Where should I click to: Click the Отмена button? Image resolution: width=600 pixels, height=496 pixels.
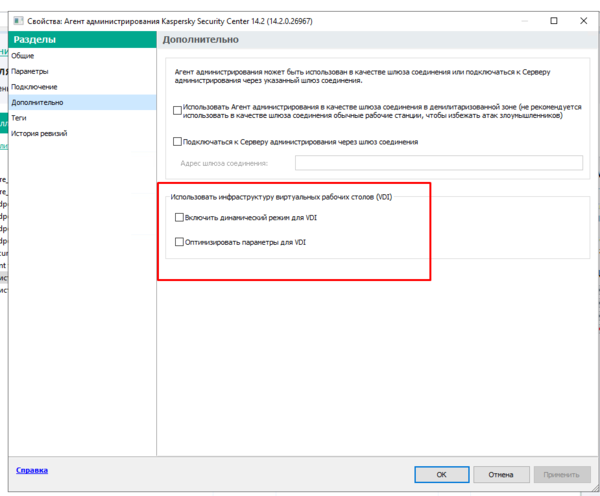click(501, 475)
